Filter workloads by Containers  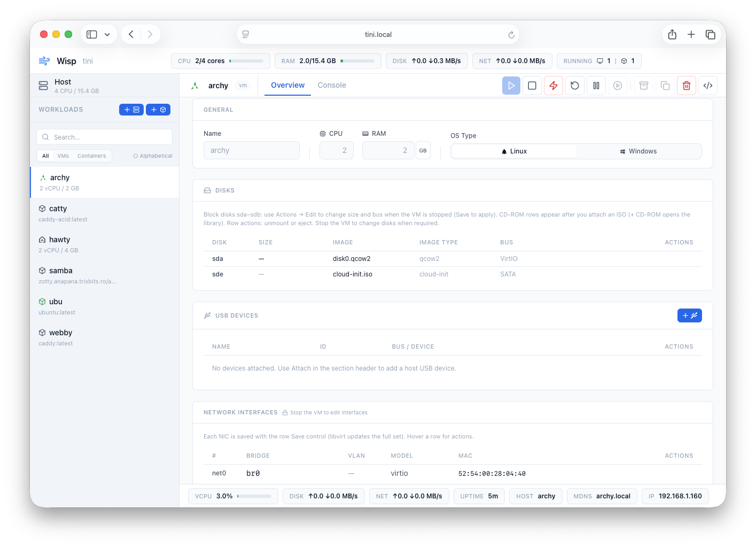[91, 156]
